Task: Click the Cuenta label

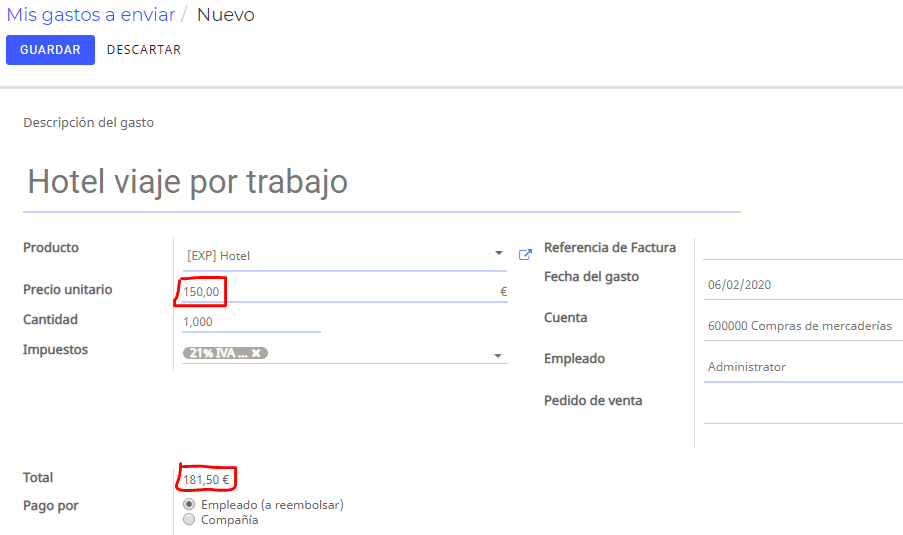Action: pyautogui.click(x=566, y=318)
